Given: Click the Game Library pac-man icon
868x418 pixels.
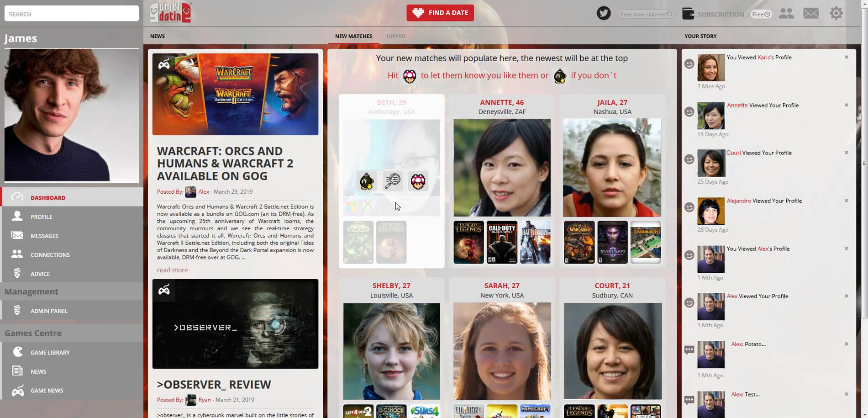Looking at the screenshot, I should (17, 352).
